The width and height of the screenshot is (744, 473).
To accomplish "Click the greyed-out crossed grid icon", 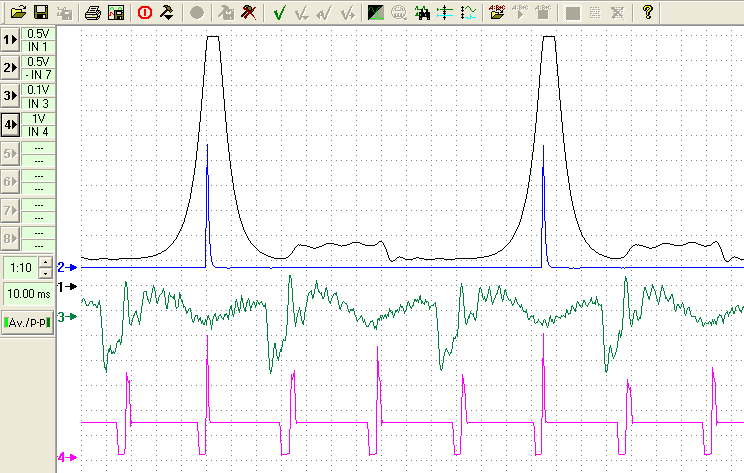I will [618, 12].
